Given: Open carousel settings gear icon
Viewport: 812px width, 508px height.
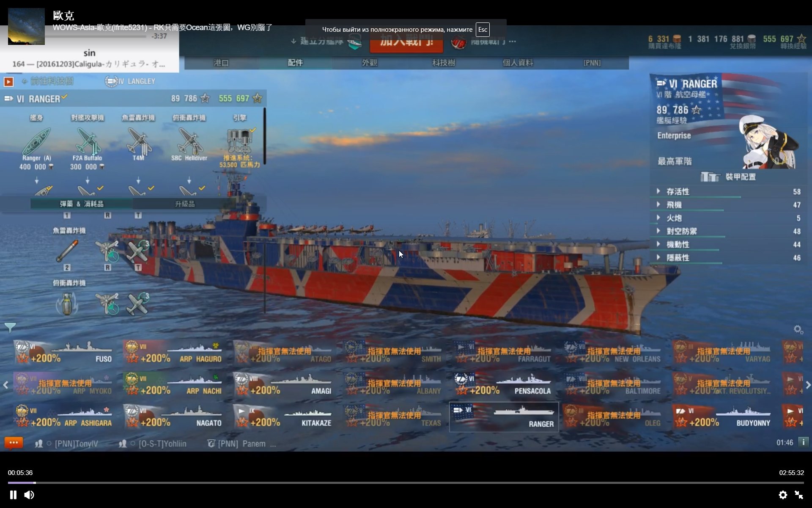Looking at the screenshot, I should point(798,329).
